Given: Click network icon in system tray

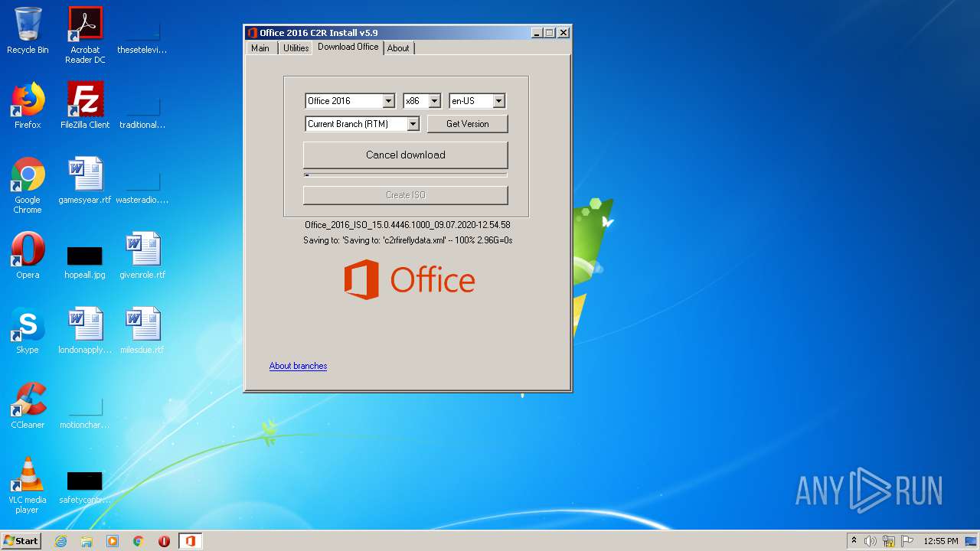Looking at the screenshot, I should [889, 541].
